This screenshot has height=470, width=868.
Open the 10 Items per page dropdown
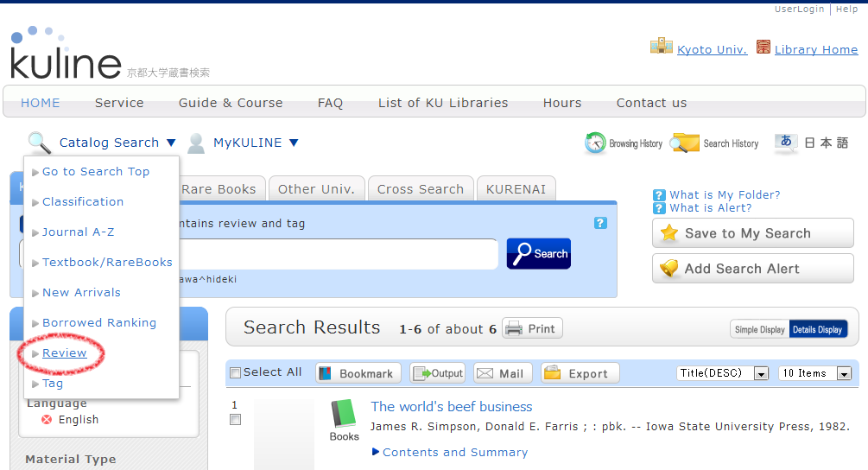(814, 373)
